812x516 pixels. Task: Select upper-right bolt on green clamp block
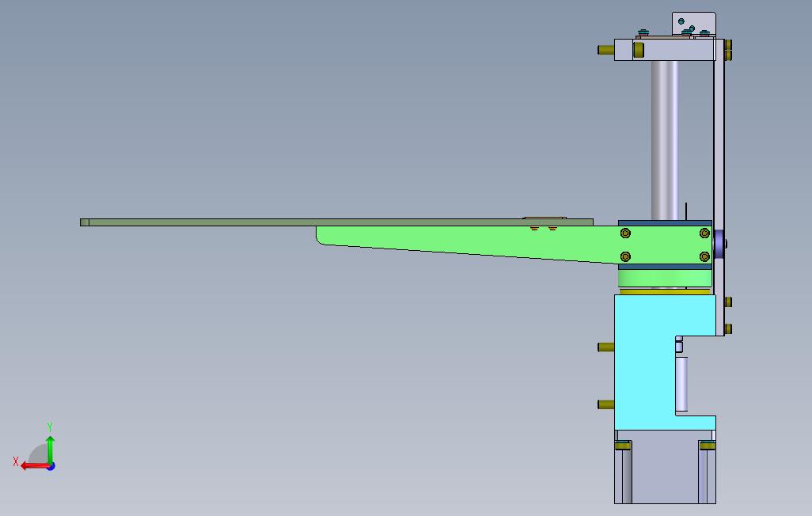(x=704, y=233)
